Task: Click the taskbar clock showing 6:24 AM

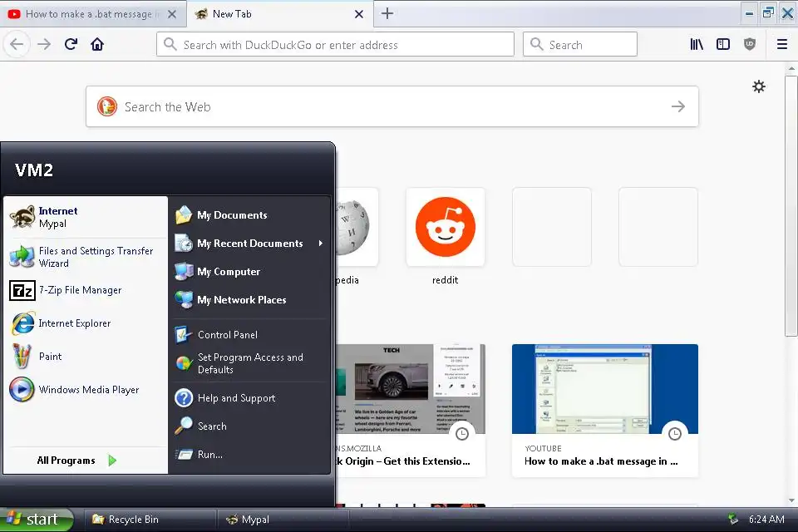Action: (x=766, y=520)
